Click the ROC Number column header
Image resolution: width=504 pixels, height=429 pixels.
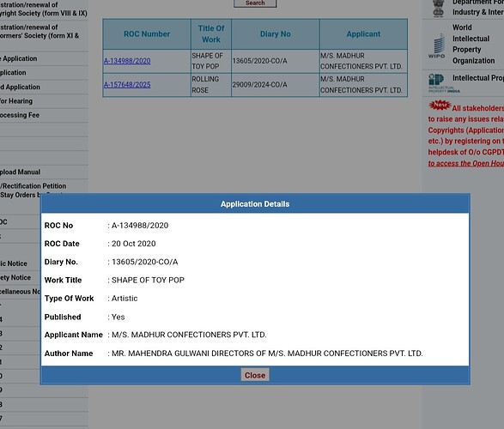[147, 34]
